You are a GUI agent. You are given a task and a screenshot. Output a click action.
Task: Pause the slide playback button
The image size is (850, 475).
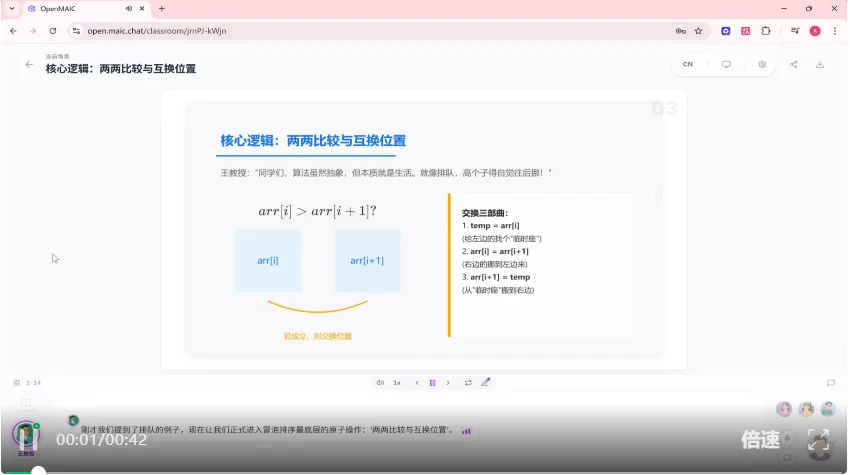(432, 383)
